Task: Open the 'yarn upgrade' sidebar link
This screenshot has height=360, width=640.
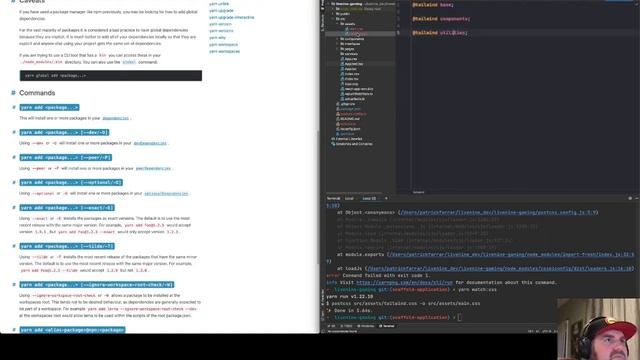Action: [221, 11]
